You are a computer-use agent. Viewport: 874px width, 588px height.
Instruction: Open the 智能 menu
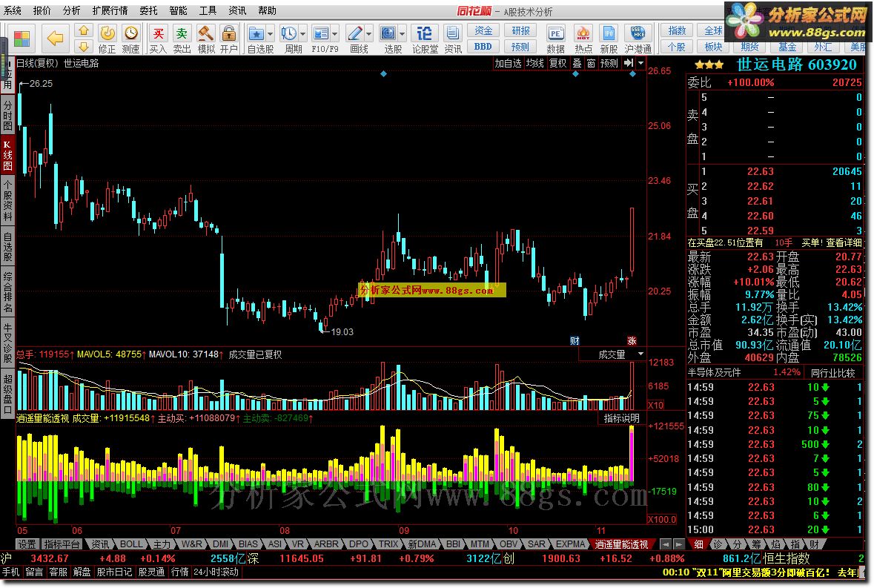point(179,10)
